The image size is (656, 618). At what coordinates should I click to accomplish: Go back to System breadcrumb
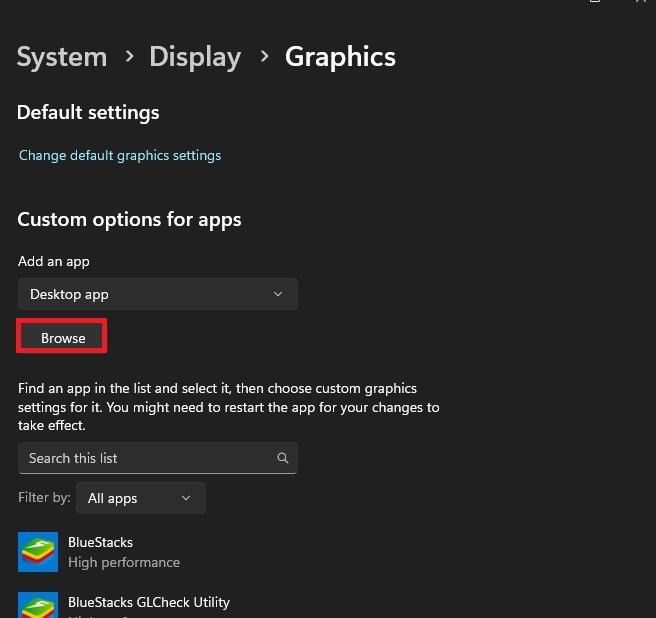[x=61, y=57]
